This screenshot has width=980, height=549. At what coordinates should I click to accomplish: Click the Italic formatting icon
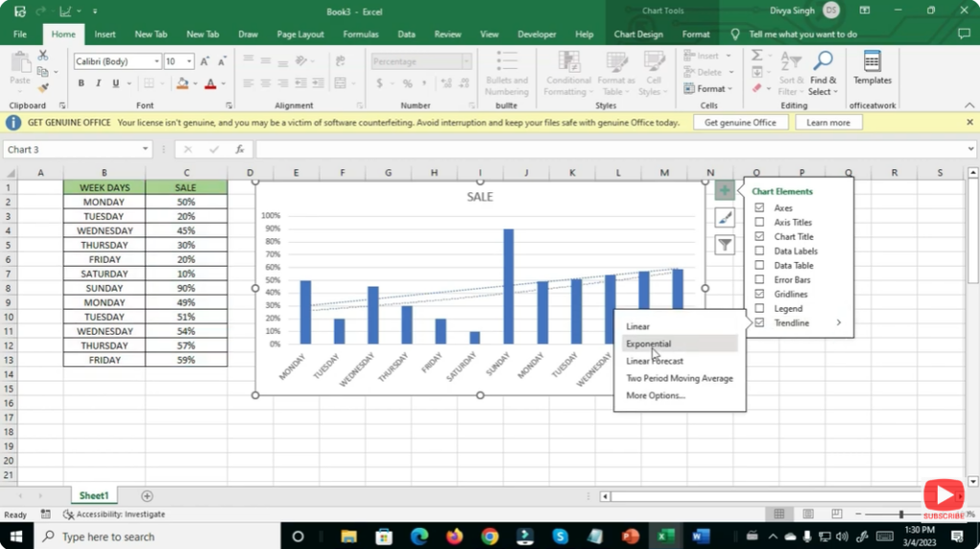click(99, 83)
